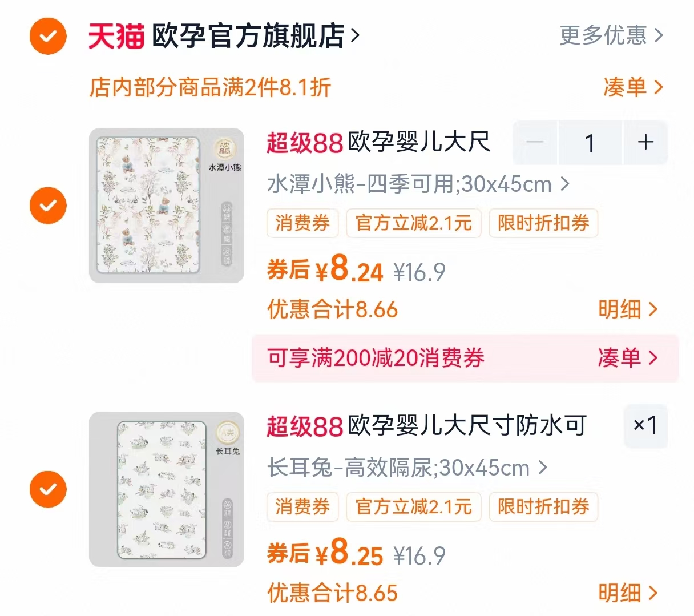
Task: Tap the 消费券 tag on the 长耳兔 item
Action: [302, 507]
